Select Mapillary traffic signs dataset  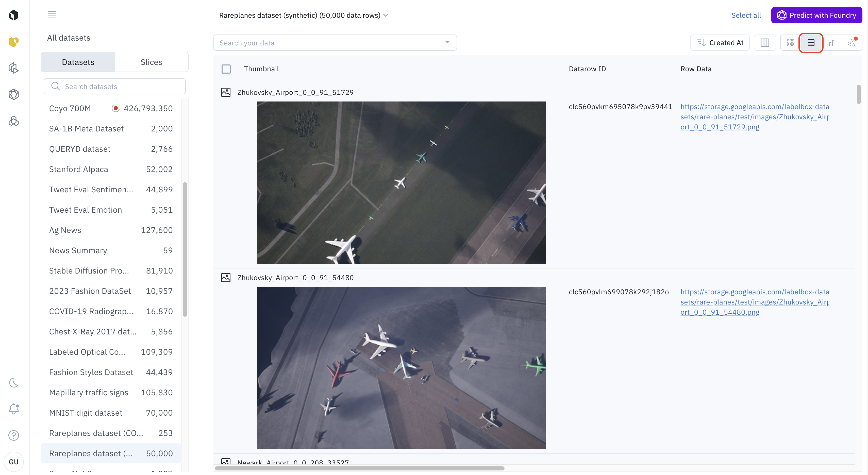110,393
